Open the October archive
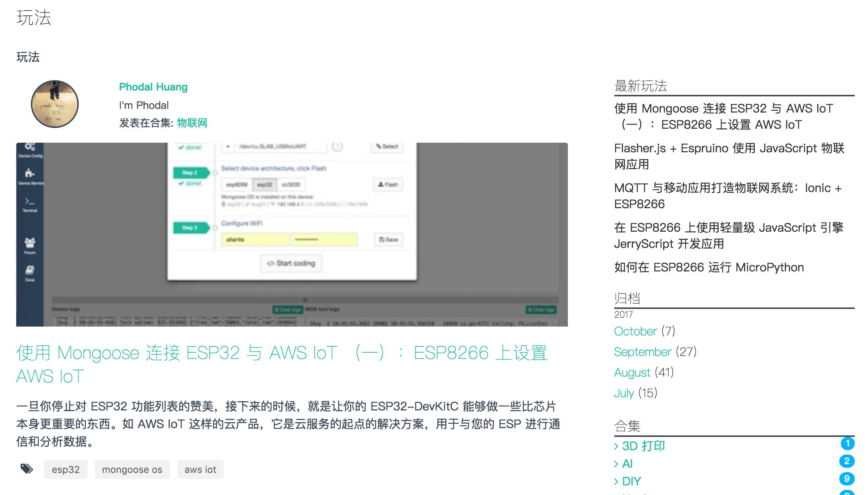This screenshot has height=495, width=868. coord(635,331)
